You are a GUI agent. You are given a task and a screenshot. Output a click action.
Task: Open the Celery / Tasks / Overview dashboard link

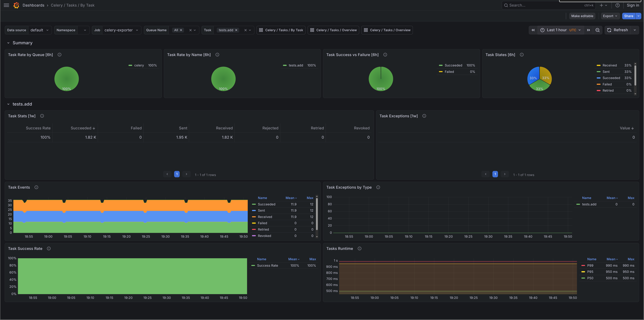(333, 30)
